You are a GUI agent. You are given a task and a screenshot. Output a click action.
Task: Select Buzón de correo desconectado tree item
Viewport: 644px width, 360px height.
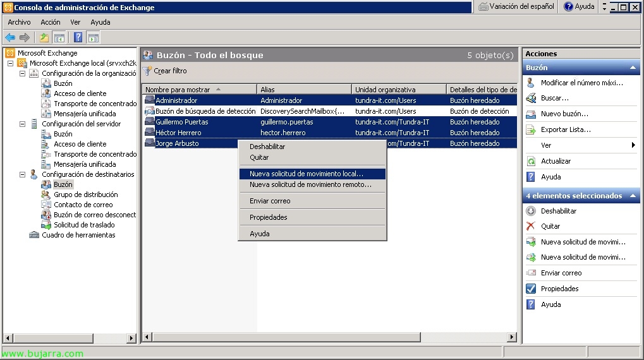click(x=94, y=215)
